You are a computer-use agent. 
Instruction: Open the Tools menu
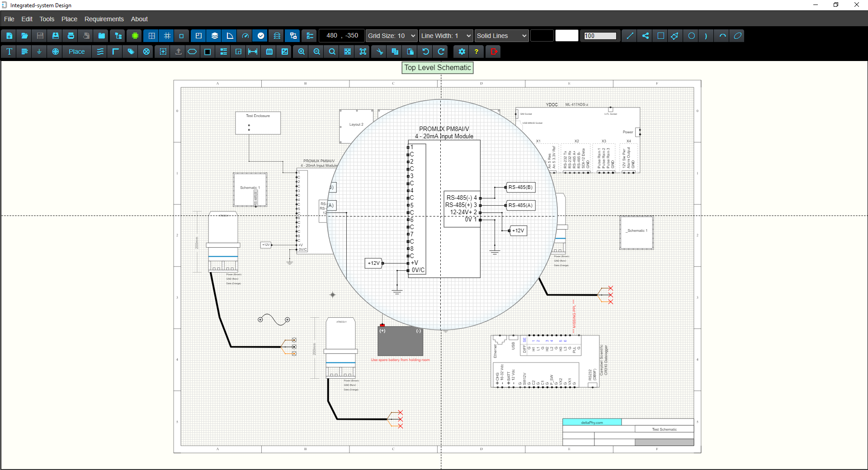tap(47, 19)
